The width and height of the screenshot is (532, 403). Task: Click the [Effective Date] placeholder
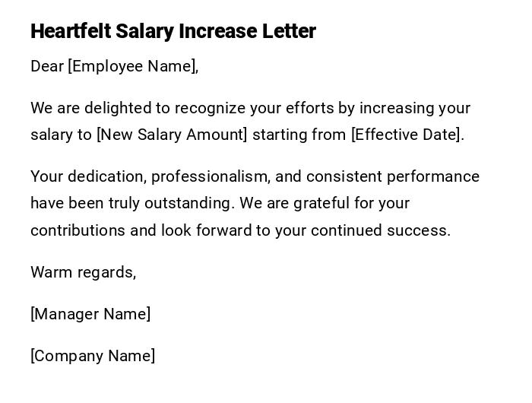coord(406,135)
